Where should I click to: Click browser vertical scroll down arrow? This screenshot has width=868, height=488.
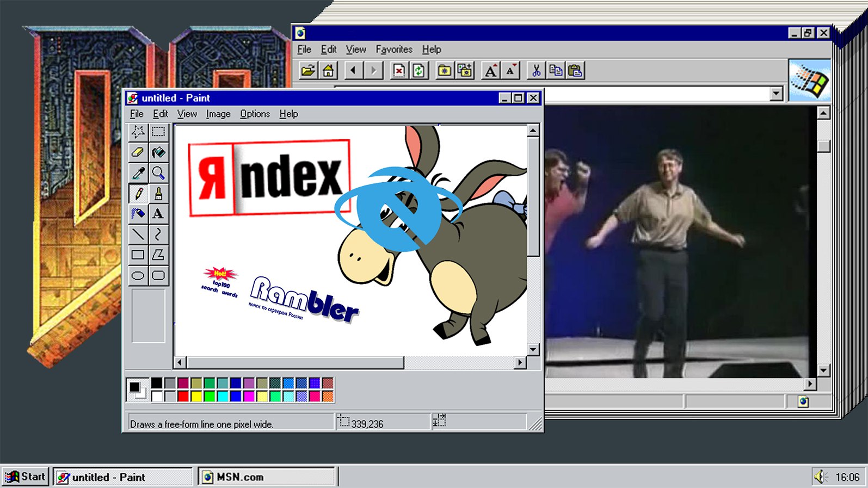click(823, 370)
